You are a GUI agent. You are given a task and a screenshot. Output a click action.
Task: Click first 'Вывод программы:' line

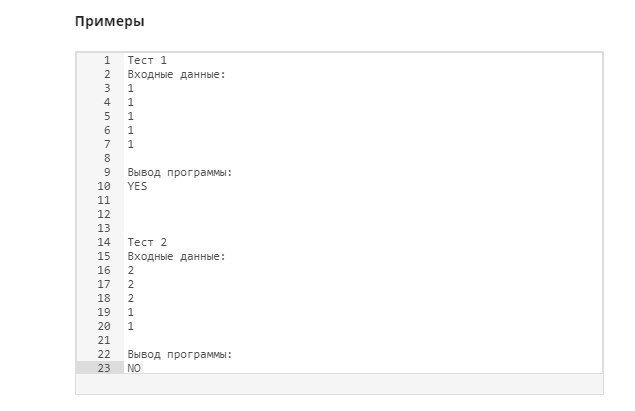[180, 172]
